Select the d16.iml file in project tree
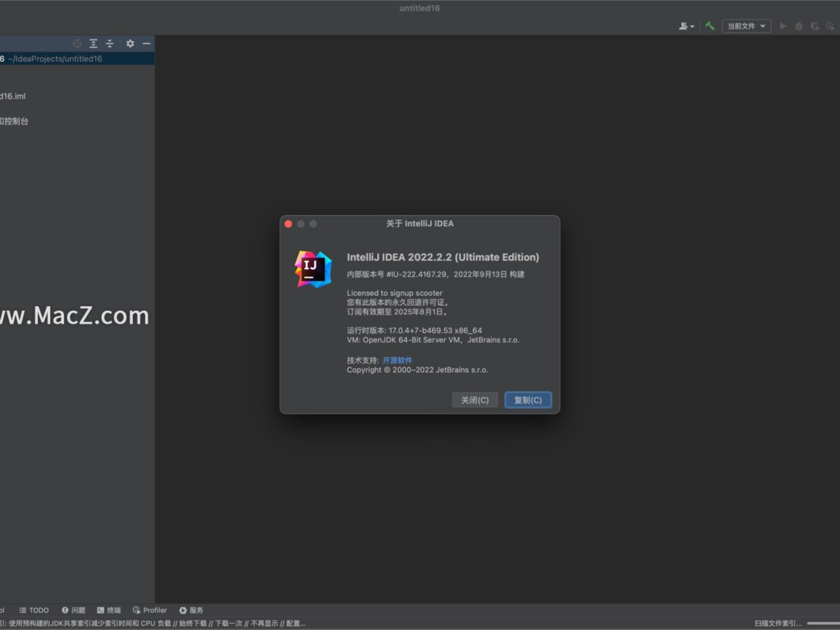This screenshot has height=630, width=840. (x=14, y=96)
